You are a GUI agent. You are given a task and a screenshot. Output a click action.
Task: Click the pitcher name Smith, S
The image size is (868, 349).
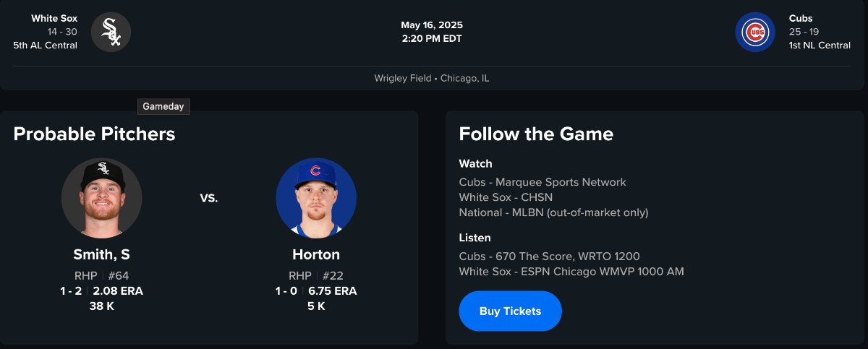pyautogui.click(x=101, y=254)
